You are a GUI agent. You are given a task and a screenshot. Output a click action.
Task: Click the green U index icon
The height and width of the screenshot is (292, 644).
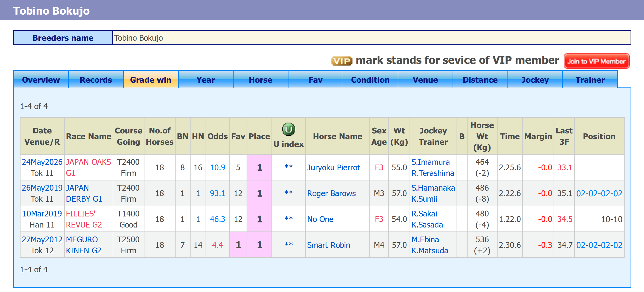[288, 129]
